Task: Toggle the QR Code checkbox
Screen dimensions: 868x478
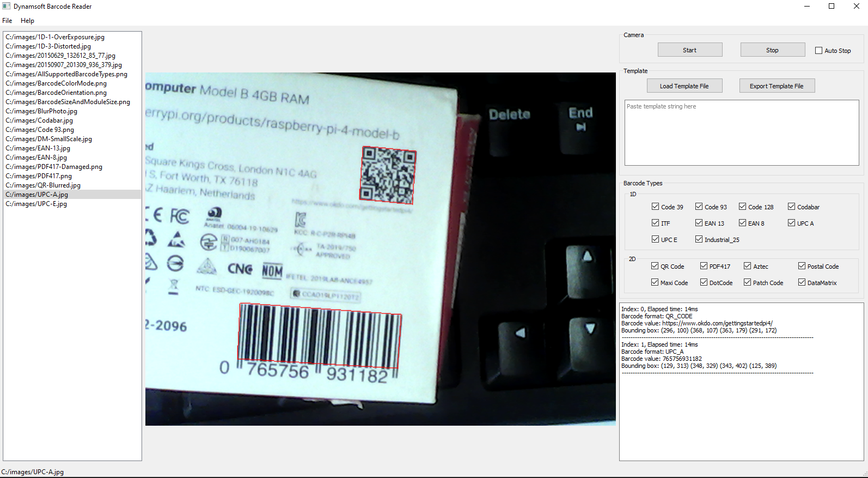Action: [655, 266]
